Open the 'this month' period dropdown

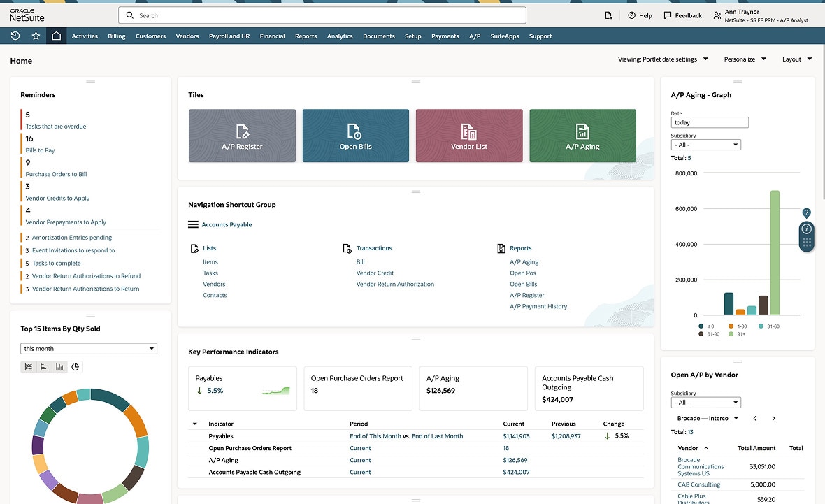tap(89, 349)
